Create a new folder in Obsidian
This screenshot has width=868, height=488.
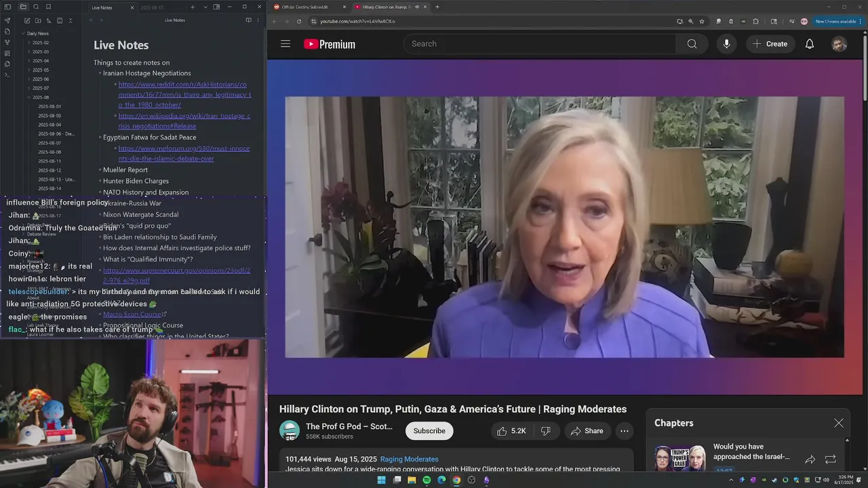click(x=38, y=20)
